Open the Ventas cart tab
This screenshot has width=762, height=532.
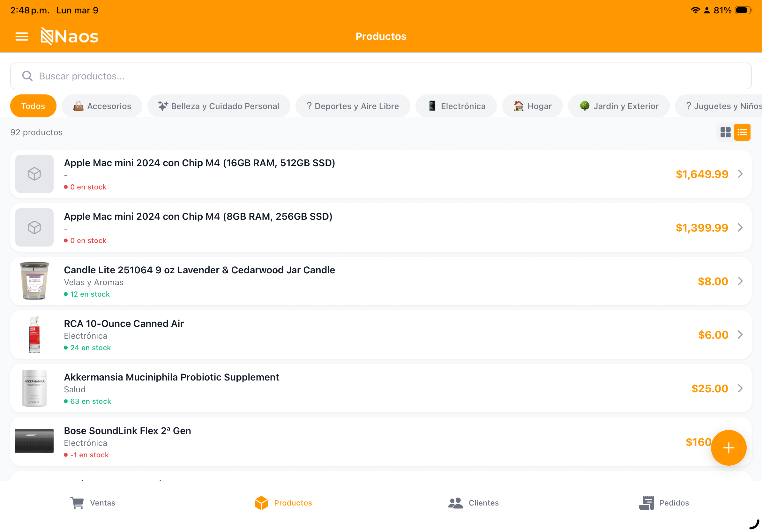(93, 503)
